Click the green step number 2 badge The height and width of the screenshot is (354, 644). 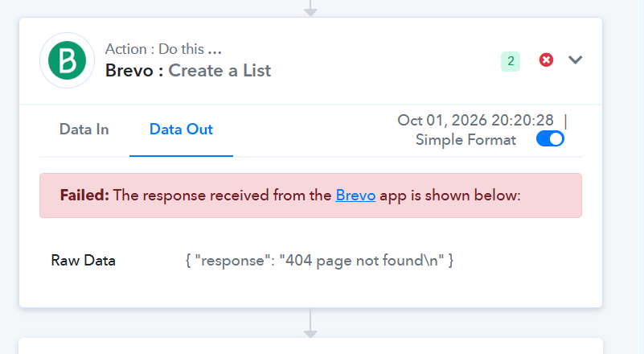(x=511, y=61)
